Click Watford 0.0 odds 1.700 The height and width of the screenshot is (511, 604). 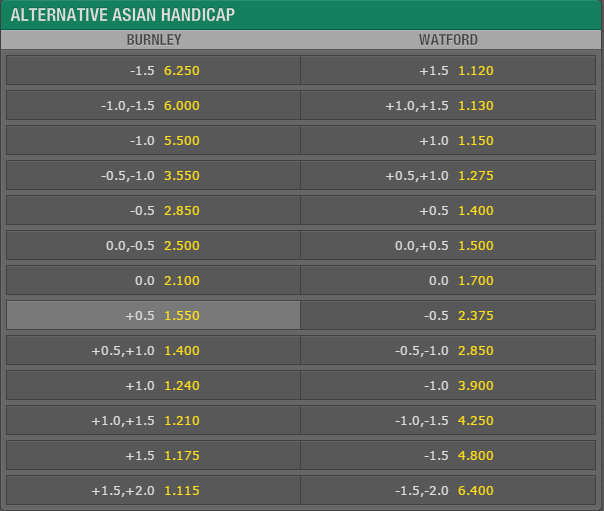448,281
